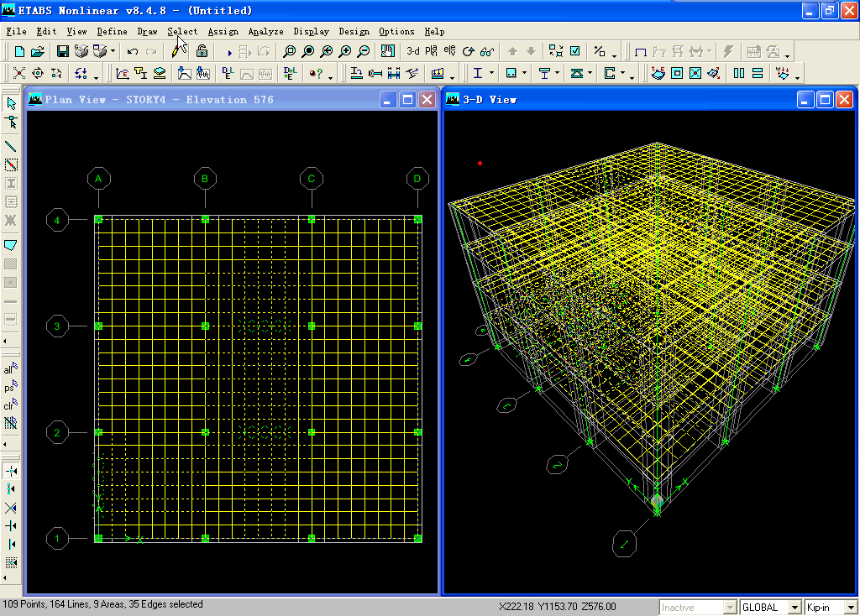Click the zoom in one step icon
The image size is (860, 616).
point(345,51)
